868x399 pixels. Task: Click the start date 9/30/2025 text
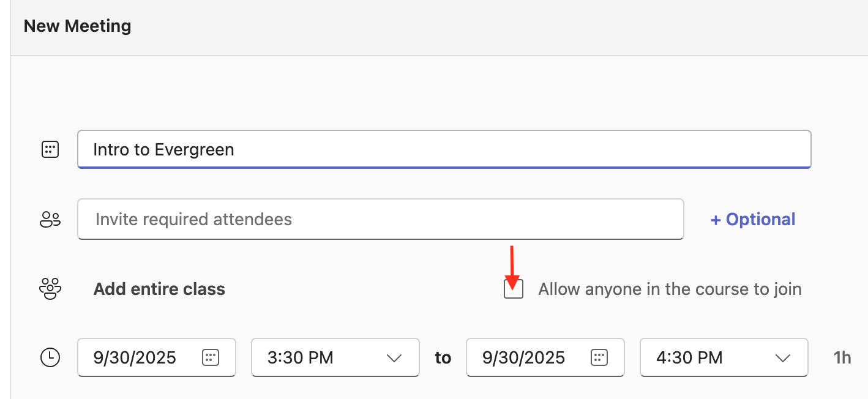pyautogui.click(x=135, y=357)
